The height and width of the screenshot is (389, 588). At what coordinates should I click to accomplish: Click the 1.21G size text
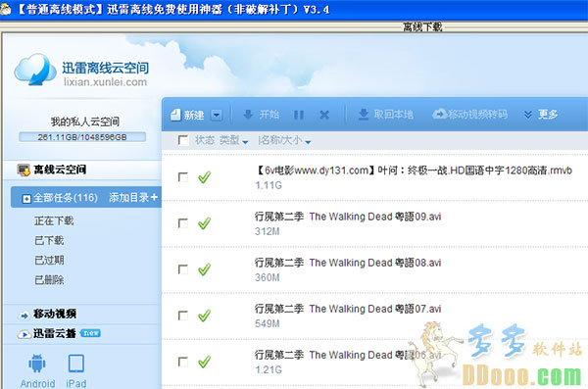(x=269, y=369)
